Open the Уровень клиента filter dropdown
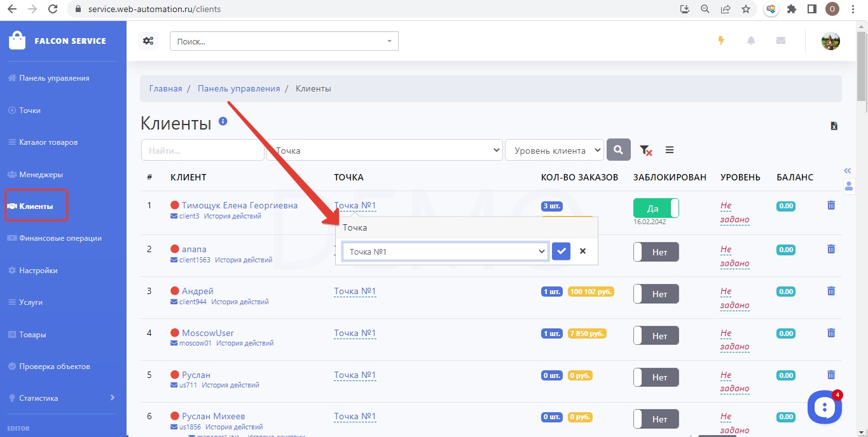Viewport: 868px width, 437px height. click(x=554, y=151)
